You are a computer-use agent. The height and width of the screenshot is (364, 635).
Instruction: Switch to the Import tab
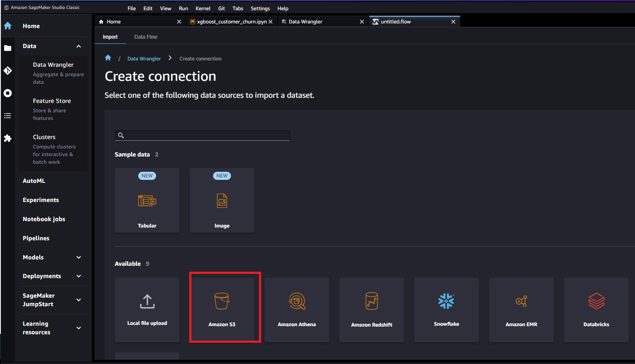110,37
